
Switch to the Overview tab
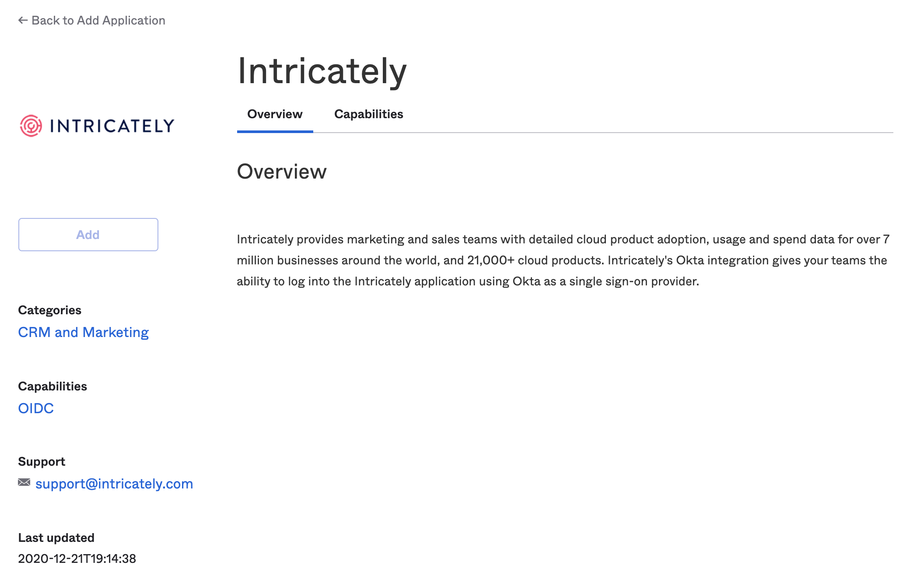(275, 114)
